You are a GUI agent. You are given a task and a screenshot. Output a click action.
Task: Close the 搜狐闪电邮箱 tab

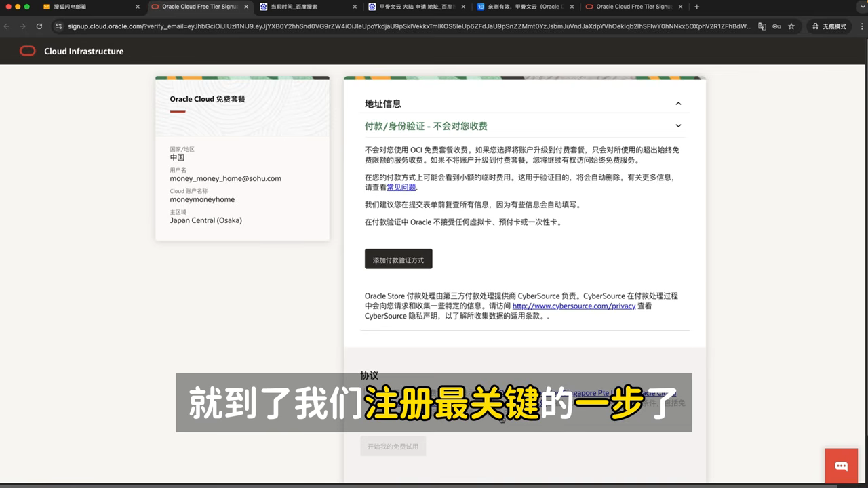tap(138, 7)
